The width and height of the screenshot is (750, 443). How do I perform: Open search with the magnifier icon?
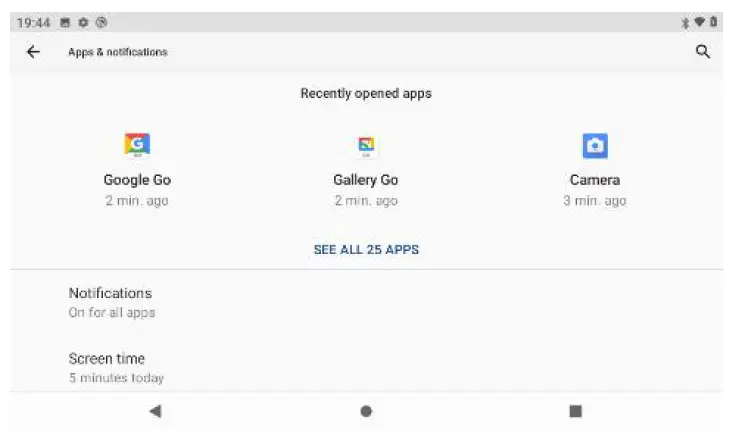coord(703,51)
